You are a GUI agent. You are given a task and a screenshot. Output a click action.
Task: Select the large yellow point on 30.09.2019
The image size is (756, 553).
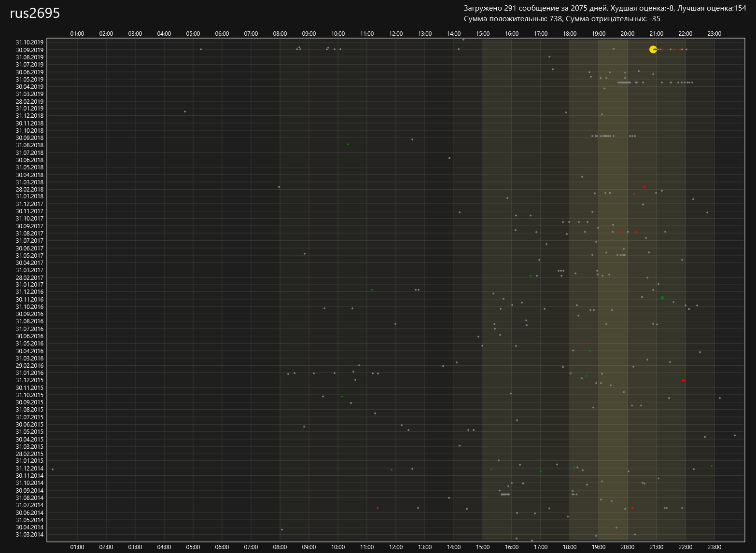(x=653, y=49)
